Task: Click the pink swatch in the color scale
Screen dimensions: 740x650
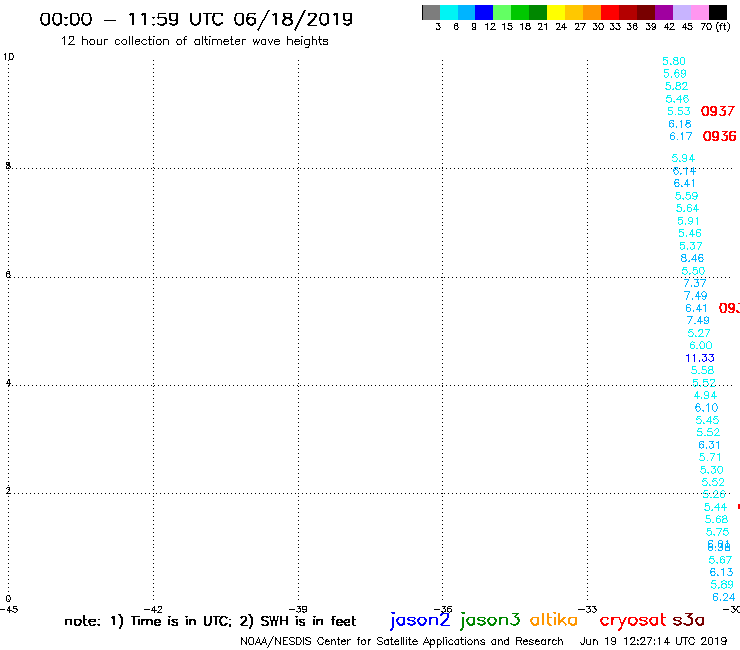Action: [699, 12]
